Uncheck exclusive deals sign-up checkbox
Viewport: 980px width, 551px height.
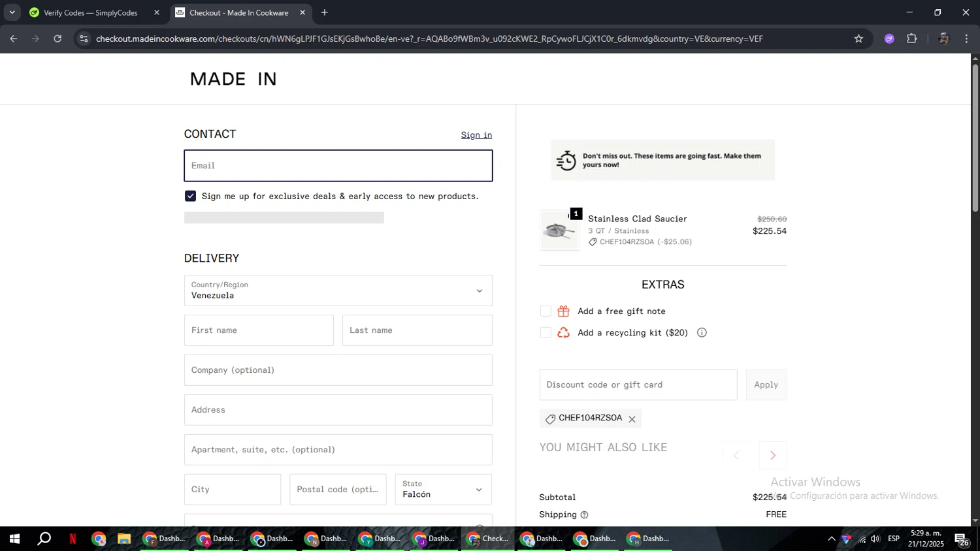(x=190, y=196)
